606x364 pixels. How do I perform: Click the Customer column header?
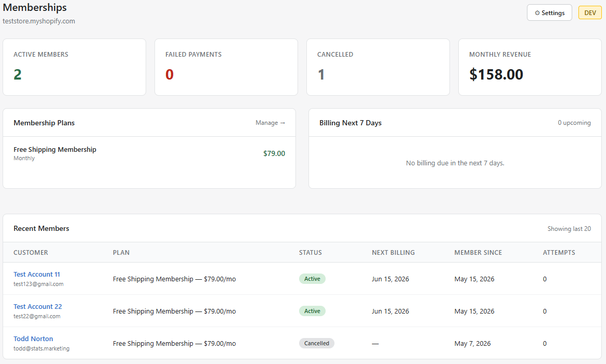click(x=31, y=252)
